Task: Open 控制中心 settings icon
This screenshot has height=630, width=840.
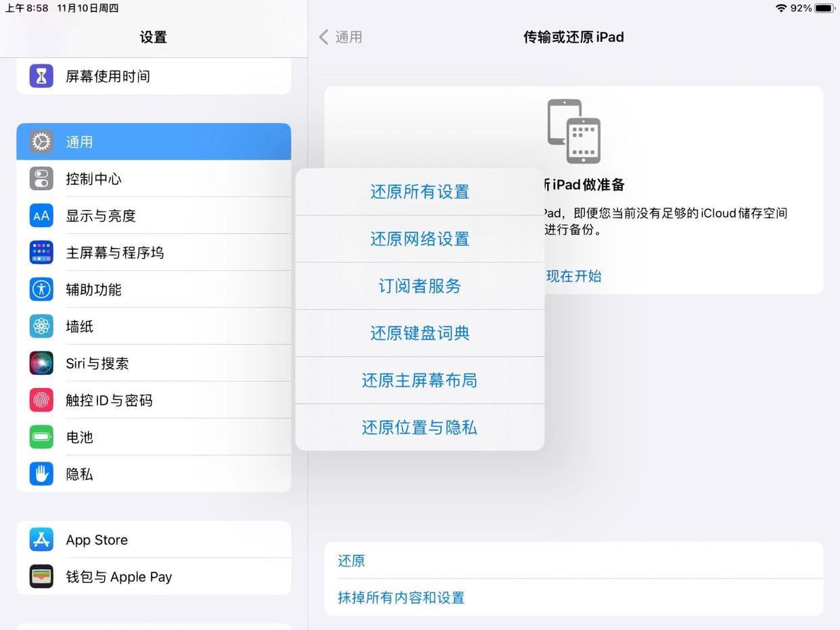Action: tap(41, 178)
